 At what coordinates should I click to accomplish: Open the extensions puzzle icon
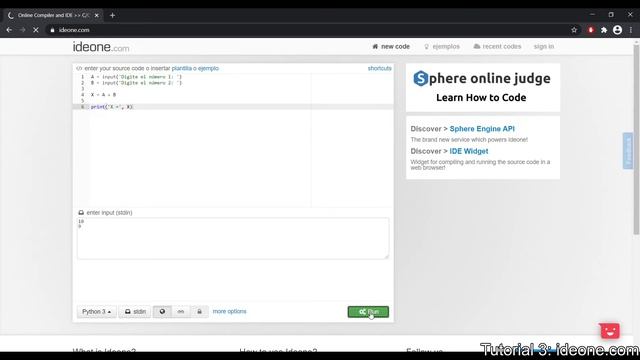tap(604, 30)
